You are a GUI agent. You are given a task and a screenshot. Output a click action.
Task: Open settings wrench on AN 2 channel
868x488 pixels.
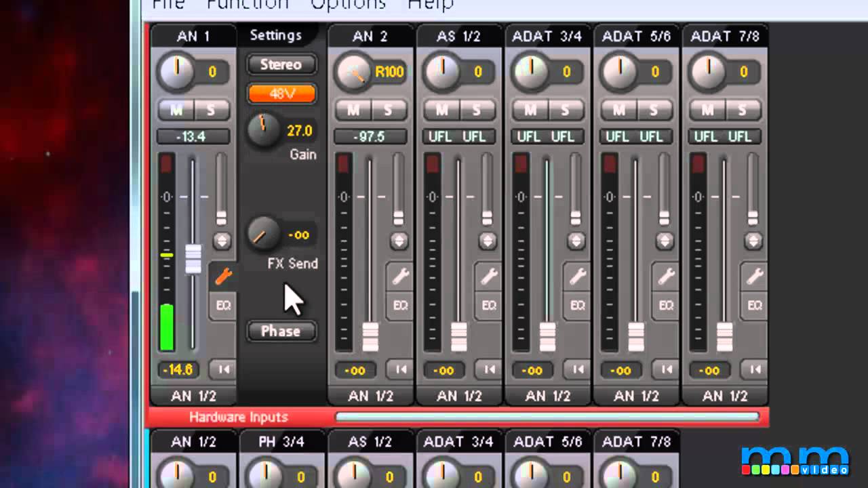pyautogui.click(x=400, y=277)
